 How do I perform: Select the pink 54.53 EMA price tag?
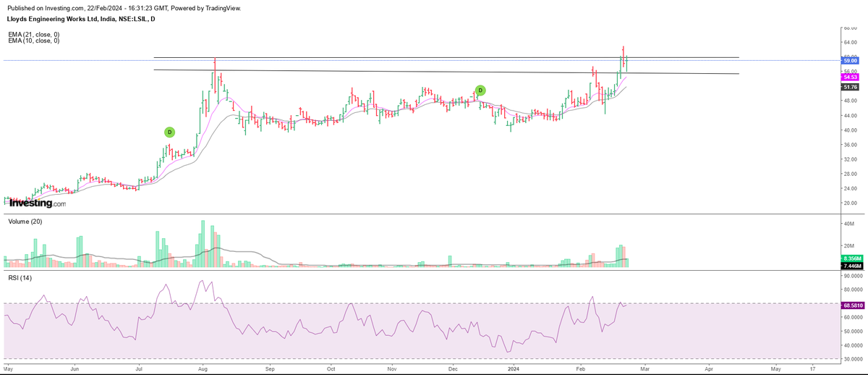tap(850, 77)
